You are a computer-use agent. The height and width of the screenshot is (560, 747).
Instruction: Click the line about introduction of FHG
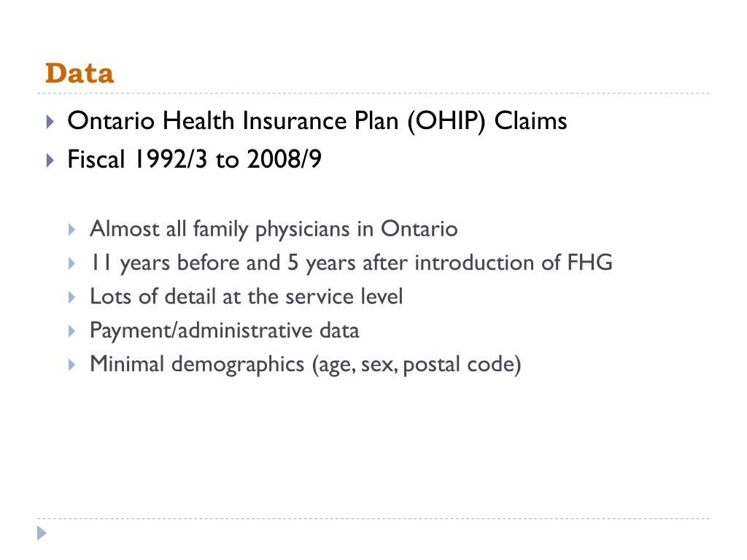tap(352, 262)
